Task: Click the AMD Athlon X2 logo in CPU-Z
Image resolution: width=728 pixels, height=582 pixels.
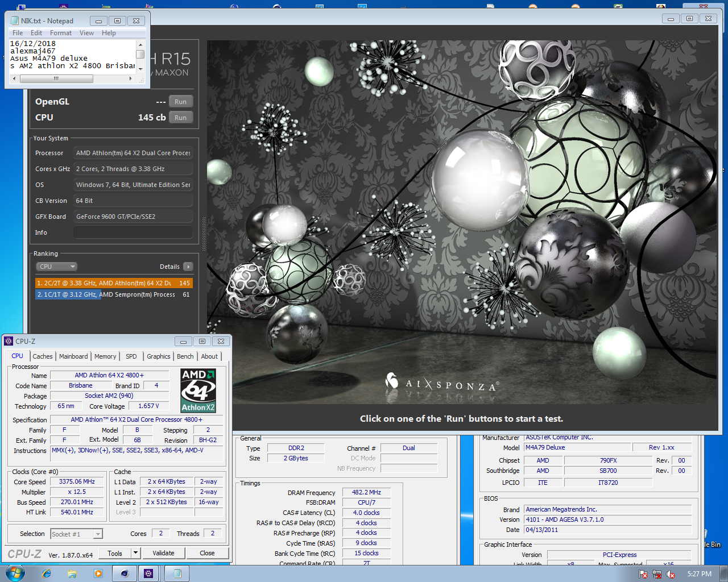Action: [x=198, y=390]
